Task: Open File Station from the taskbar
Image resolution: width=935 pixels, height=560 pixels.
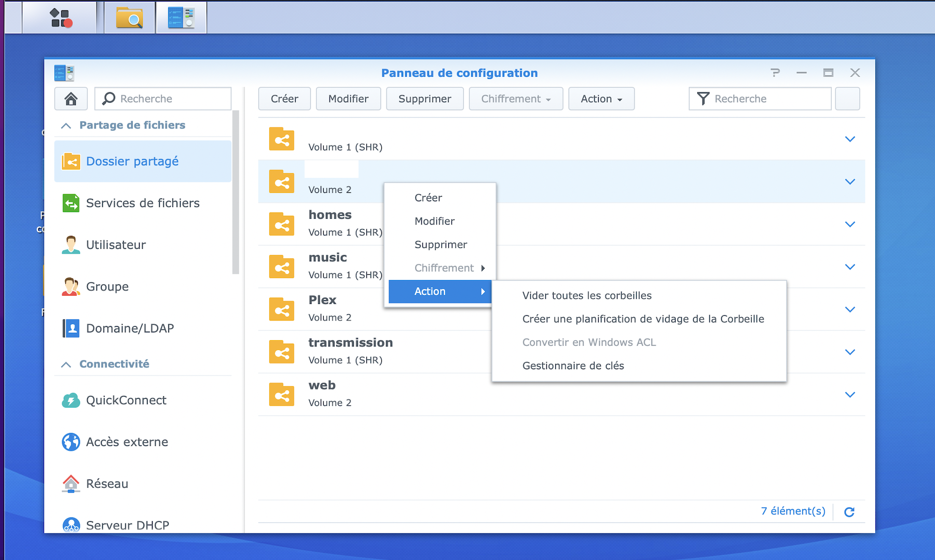Action: pos(129,18)
